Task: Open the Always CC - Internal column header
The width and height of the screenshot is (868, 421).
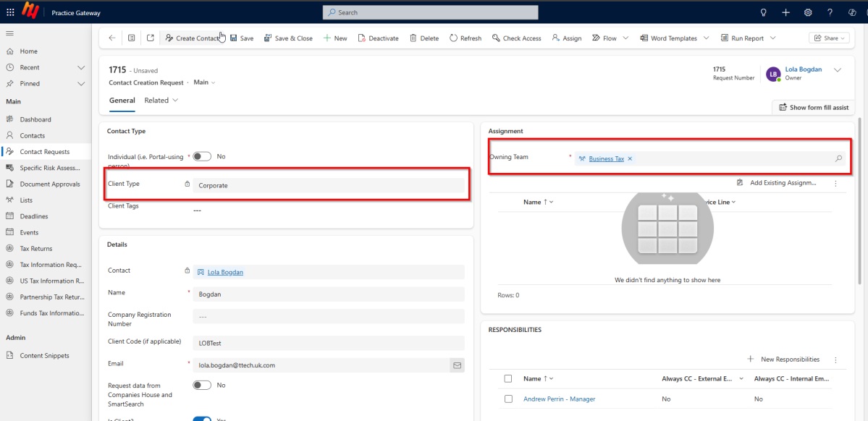Action: point(793,379)
